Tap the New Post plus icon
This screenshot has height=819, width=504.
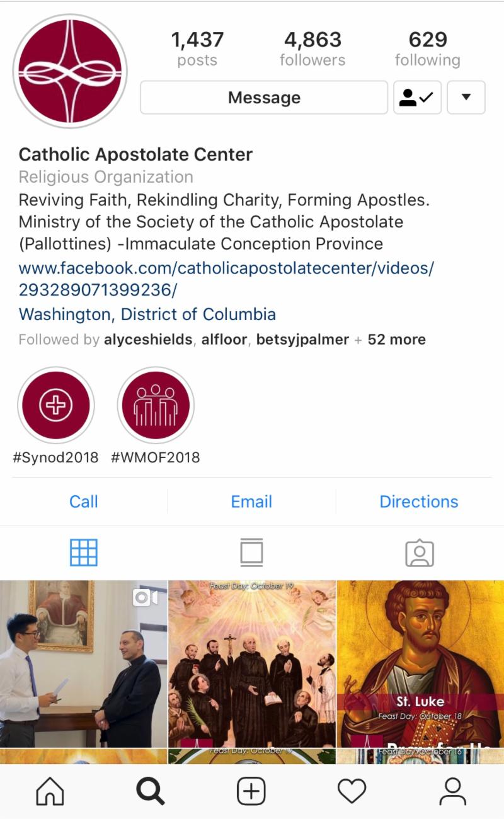(251, 791)
